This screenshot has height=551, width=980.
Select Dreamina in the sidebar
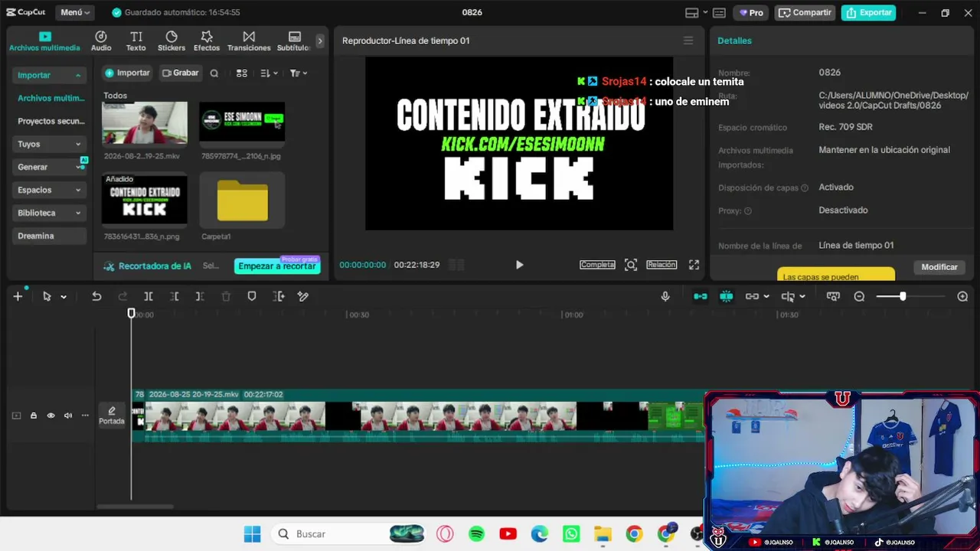click(x=49, y=236)
